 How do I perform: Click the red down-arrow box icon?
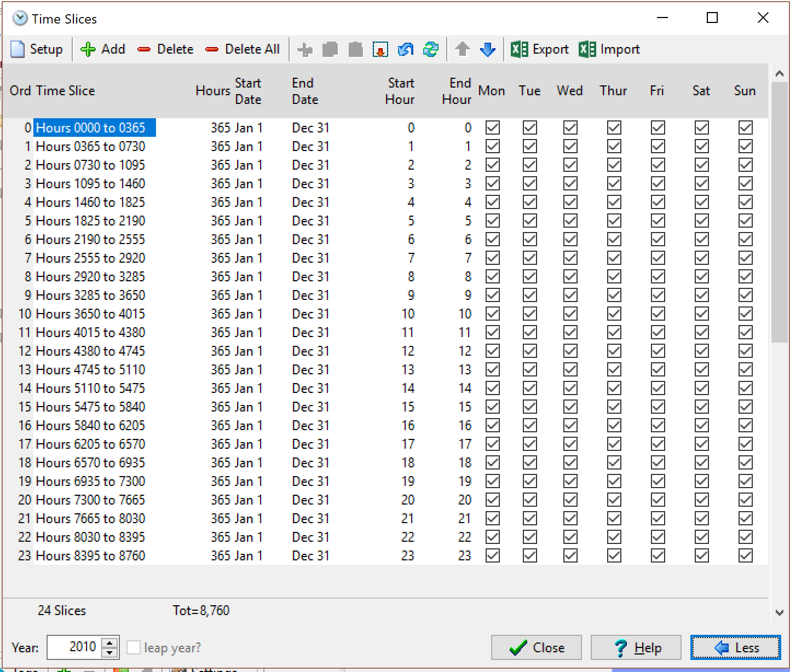380,50
